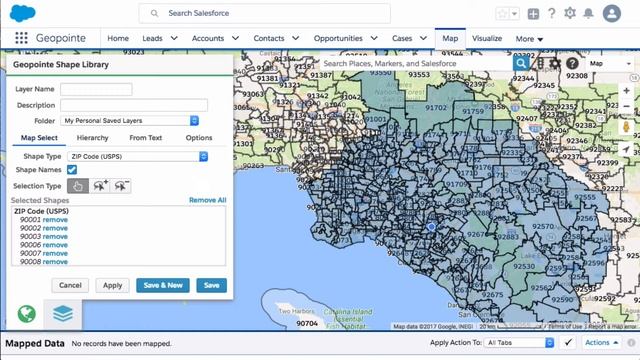
Task: Open the user profile avatar
Action: [x=611, y=13]
